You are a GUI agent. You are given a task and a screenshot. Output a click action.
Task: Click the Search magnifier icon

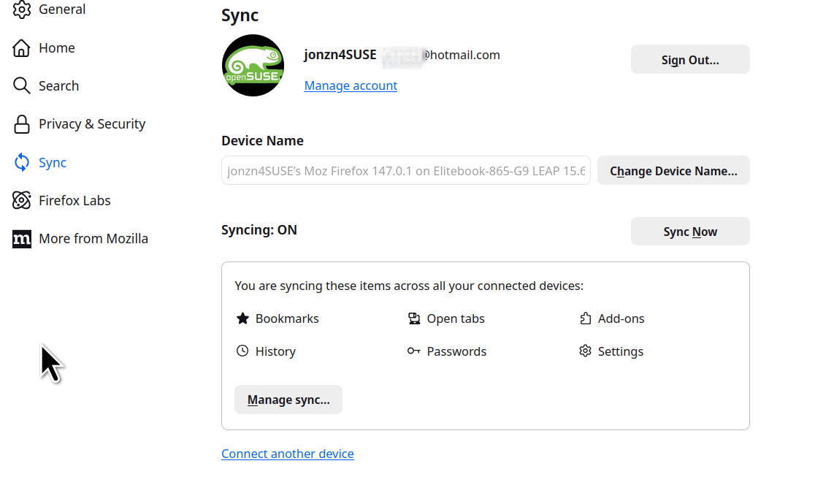click(x=22, y=86)
